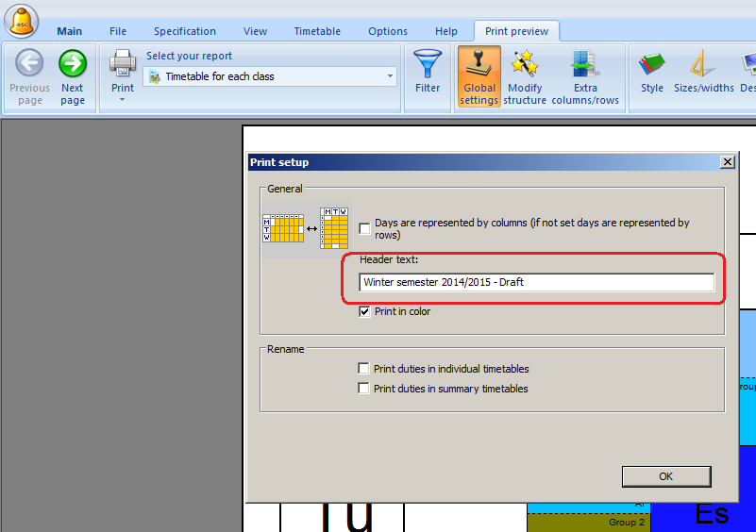Screen dimensions: 756x532
Task: Open the Filter funnel tool
Action: [x=428, y=64]
